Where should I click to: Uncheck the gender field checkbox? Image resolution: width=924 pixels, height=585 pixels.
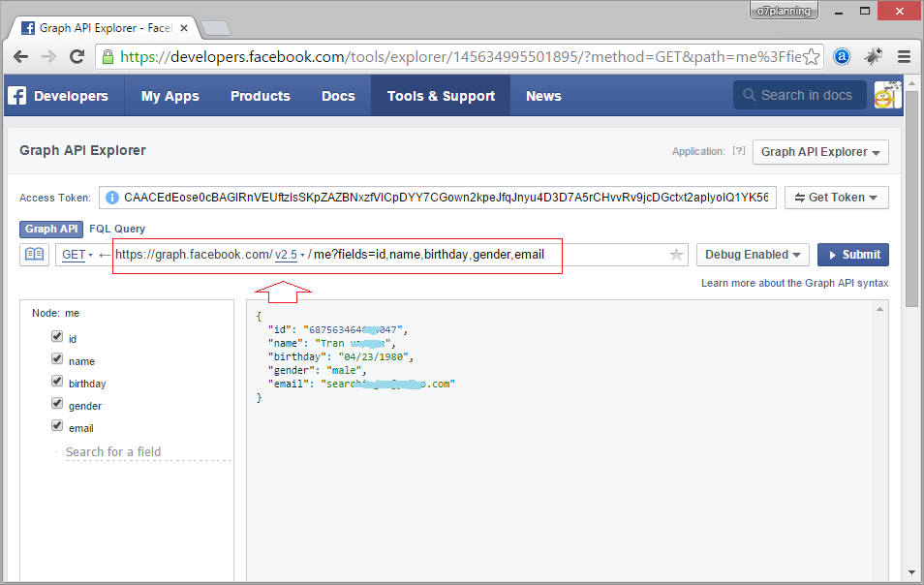click(57, 404)
